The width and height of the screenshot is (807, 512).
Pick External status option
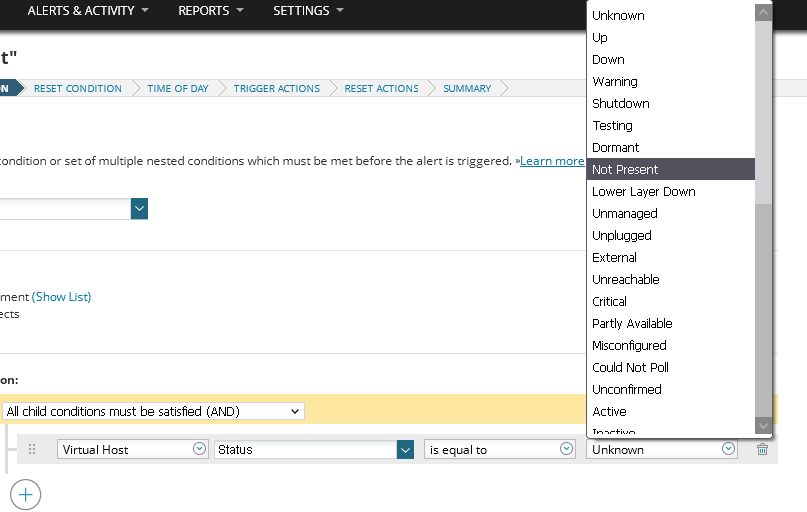point(671,257)
